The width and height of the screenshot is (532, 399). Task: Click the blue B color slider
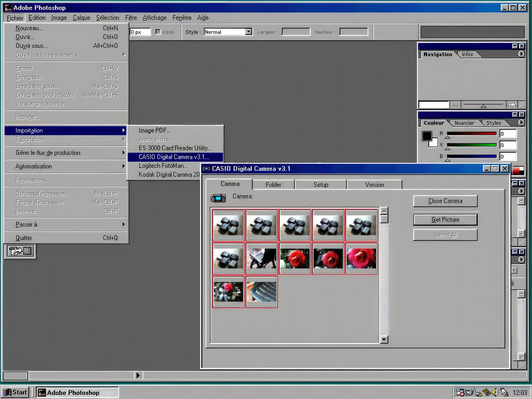point(472,156)
